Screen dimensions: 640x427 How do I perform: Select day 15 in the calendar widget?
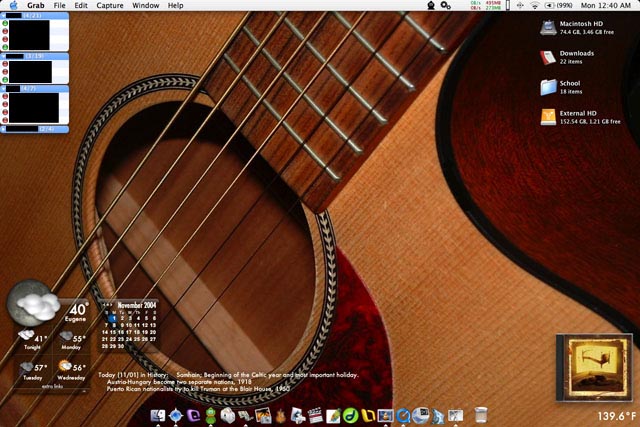tap(113, 332)
